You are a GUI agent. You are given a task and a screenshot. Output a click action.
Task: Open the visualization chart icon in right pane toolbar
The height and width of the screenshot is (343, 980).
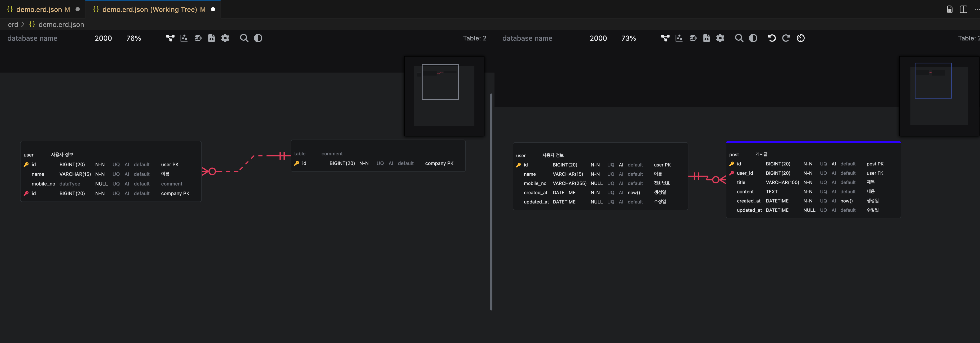pyautogui.click(x=679, y=38)
